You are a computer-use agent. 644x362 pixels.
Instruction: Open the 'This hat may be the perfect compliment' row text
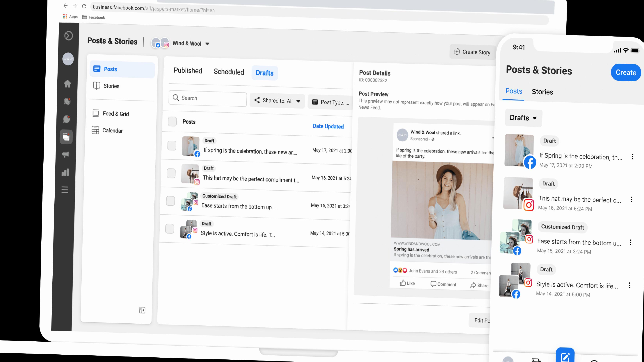point(251,179)
